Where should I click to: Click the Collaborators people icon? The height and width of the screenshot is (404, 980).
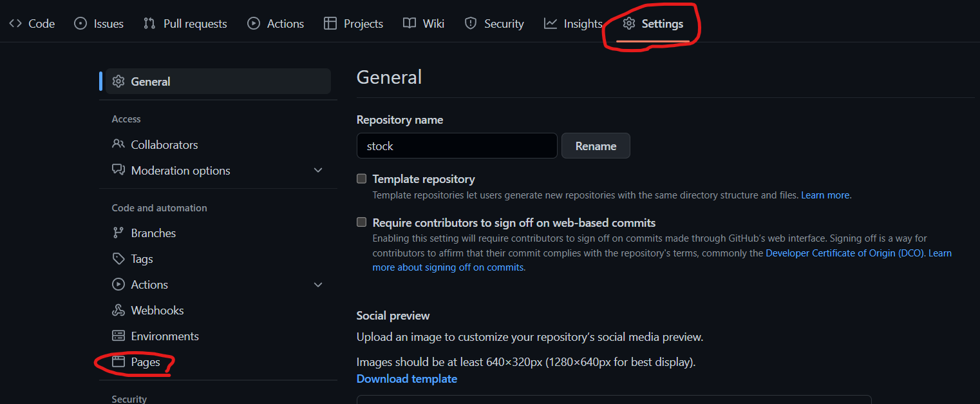(118, 144)
